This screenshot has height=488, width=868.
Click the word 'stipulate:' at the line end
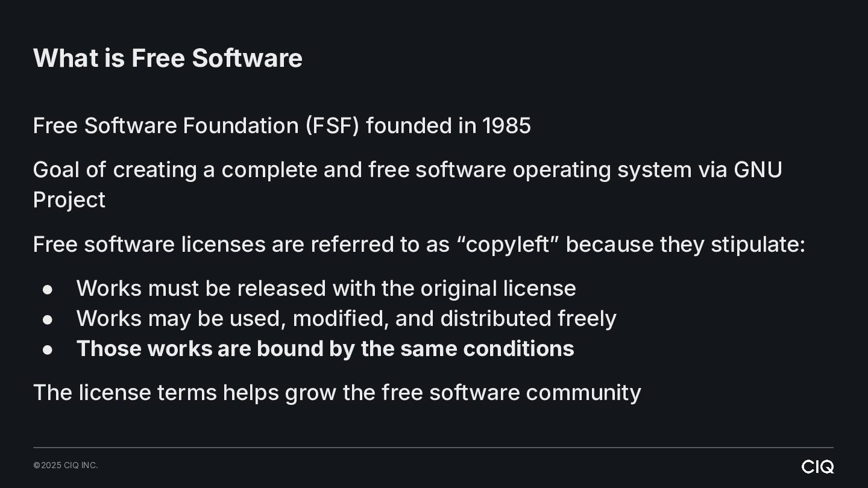(758, 244)
